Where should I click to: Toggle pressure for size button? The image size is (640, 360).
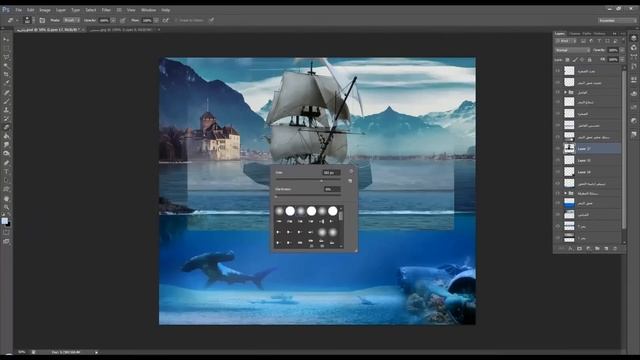211,20
